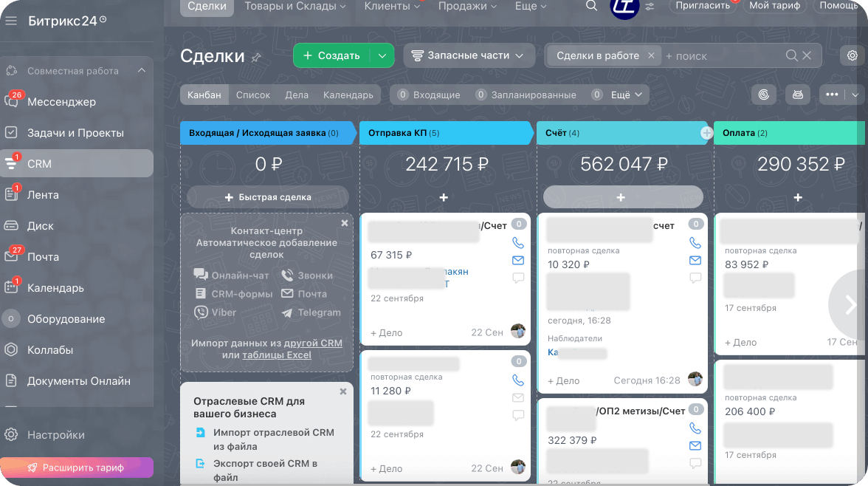Remove the Сделки в работе filter chip

pos(650,55)
